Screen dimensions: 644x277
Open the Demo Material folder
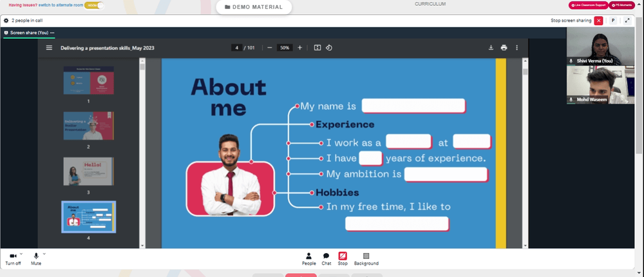[254, 7]
